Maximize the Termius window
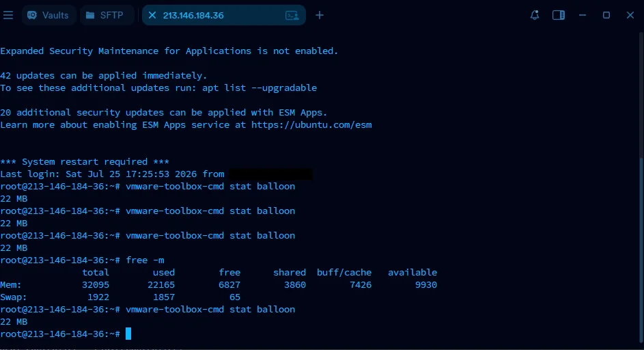 click(x=606, y=15)
